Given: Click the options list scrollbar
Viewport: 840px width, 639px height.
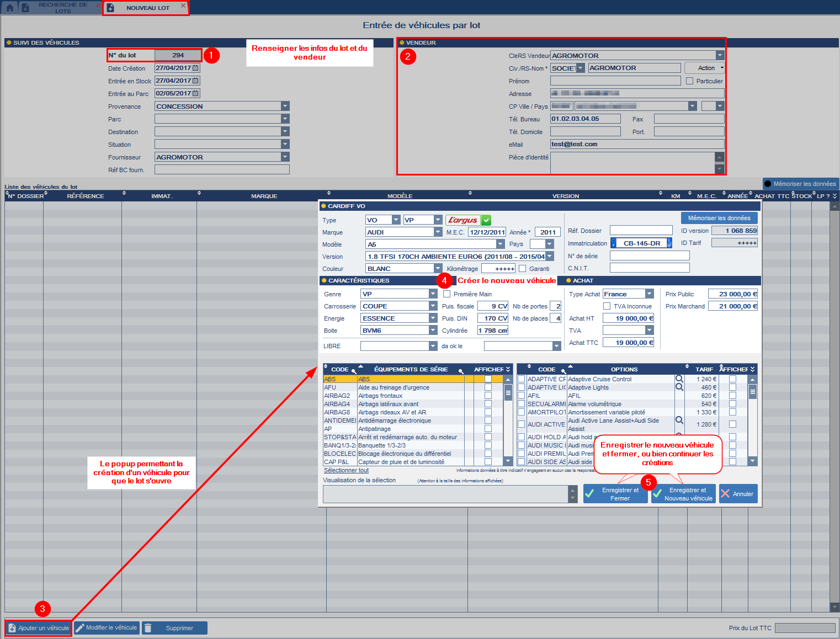Looking at the screenshot, I should coord(752,420).
